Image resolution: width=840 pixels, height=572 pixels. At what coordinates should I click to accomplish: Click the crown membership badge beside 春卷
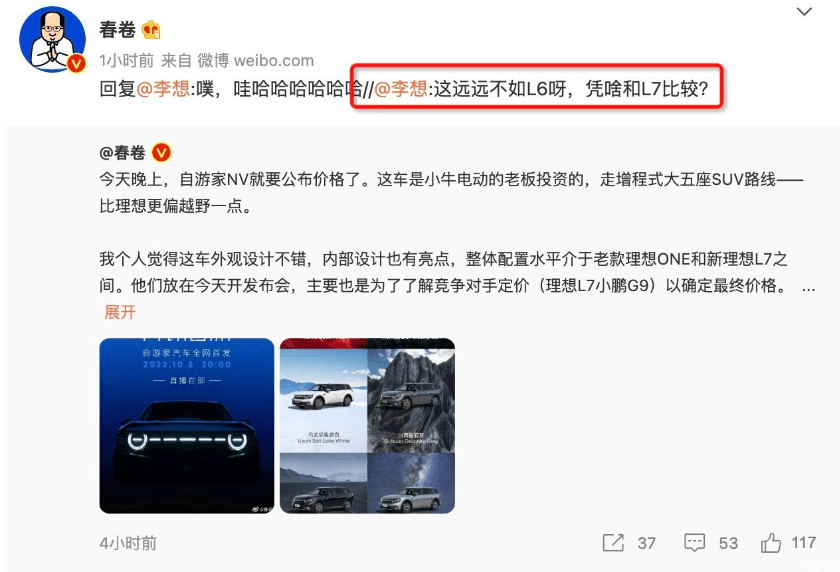[151, 30]
